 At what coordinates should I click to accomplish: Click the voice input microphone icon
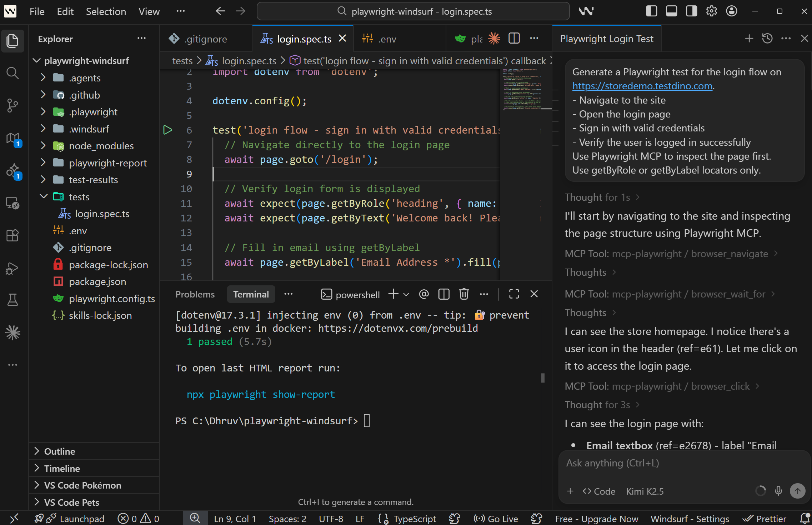pos(778,491)
